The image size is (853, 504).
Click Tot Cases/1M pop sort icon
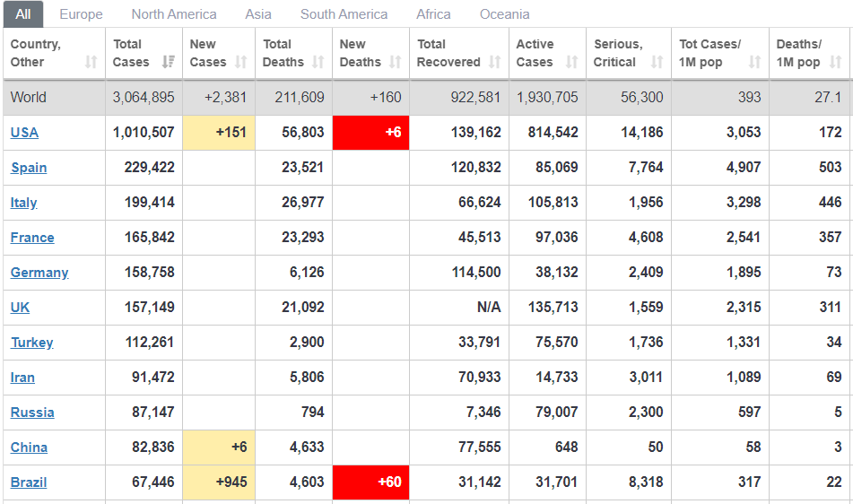coord(754,62)
